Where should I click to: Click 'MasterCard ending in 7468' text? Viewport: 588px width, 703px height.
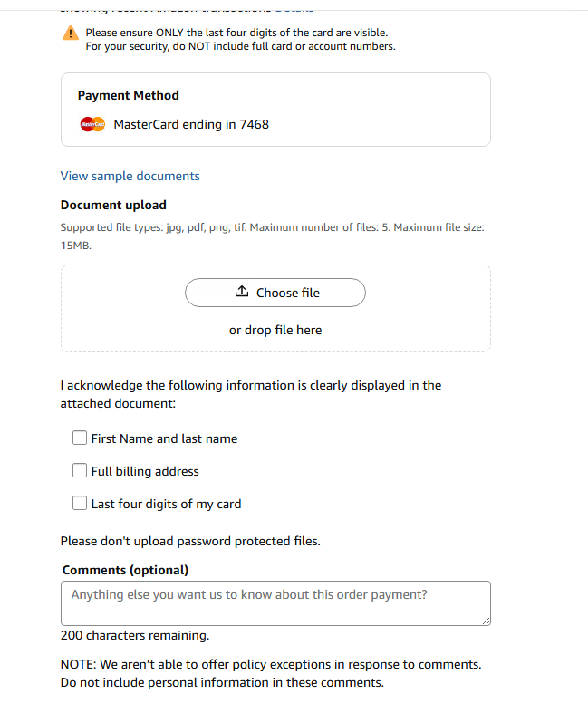190,124
